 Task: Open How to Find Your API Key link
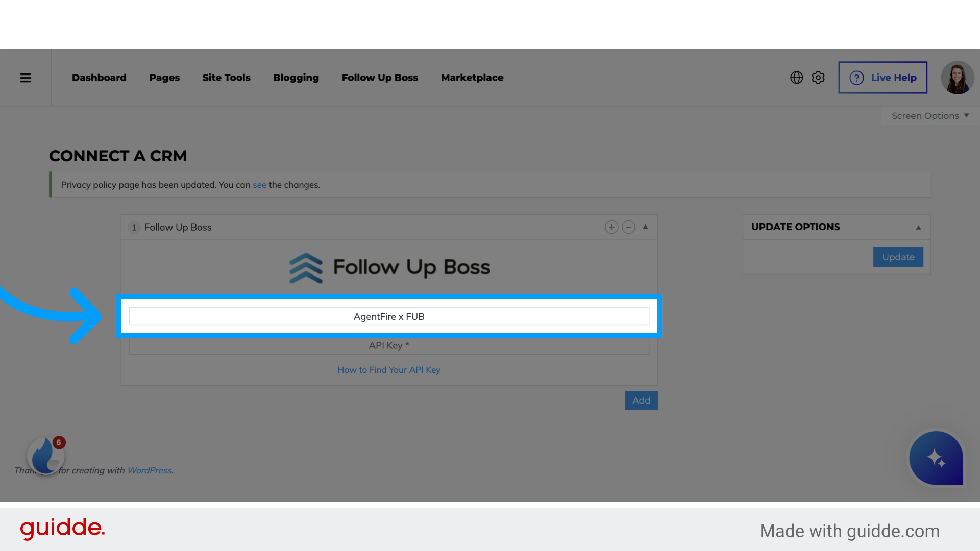pyautogui.click(x=389, y=369)
